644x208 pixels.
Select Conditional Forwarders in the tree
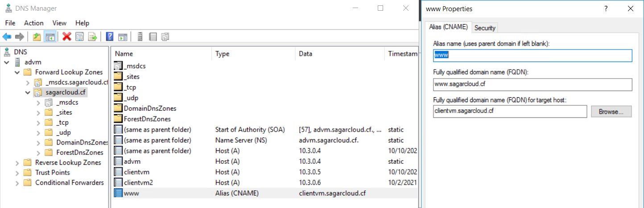click(x=70, y=183)
